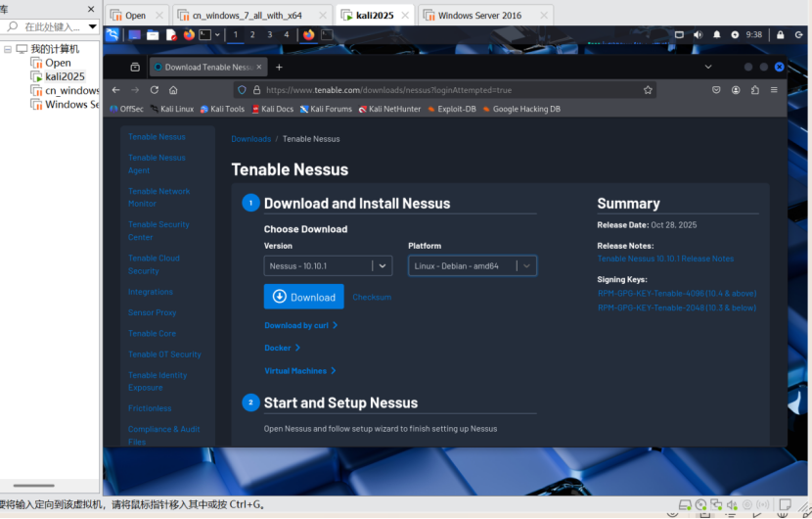Expand the Docker section
Screen dimensions: 812x519
pos(282,348)
